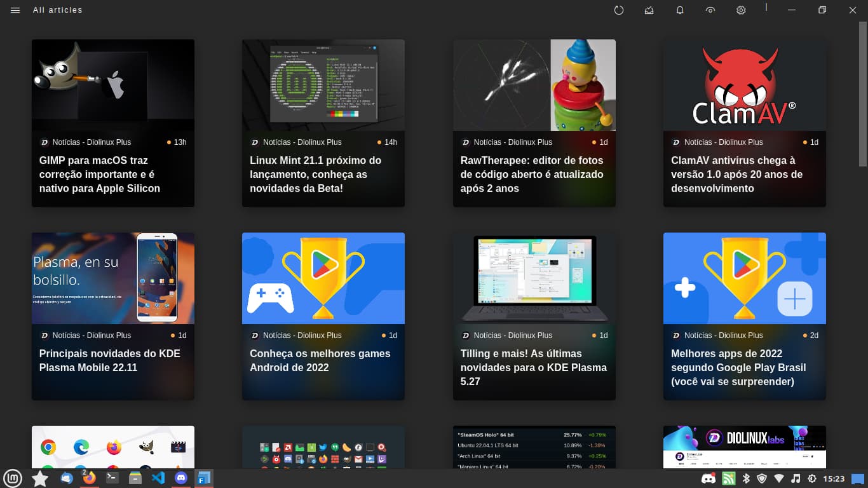Click the Diolinux logo on Plasma Mobile card
Image resolution: width=868 pixels, height=488 pixels.
coord(44,335)
